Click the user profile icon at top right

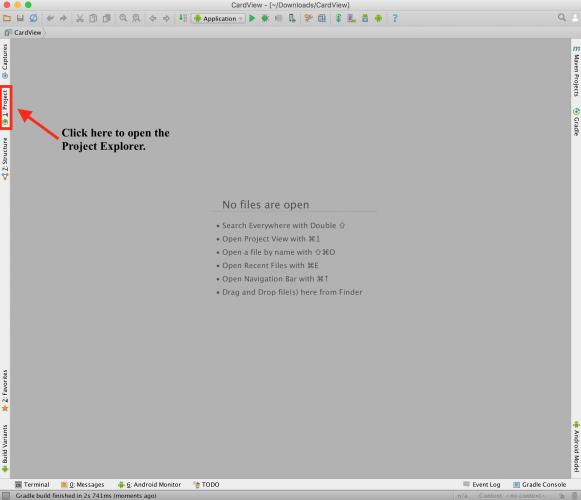(575, 17)
